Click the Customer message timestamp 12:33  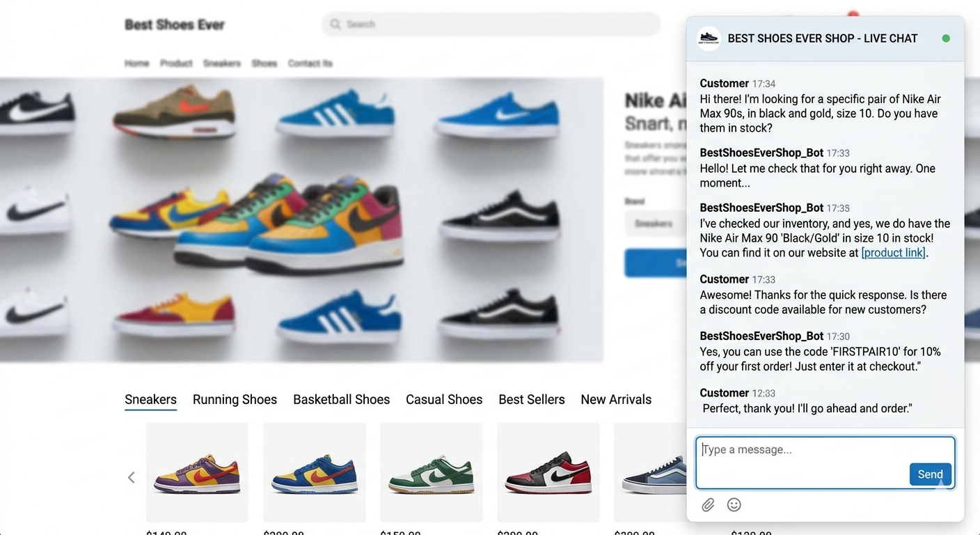point(764,394)
